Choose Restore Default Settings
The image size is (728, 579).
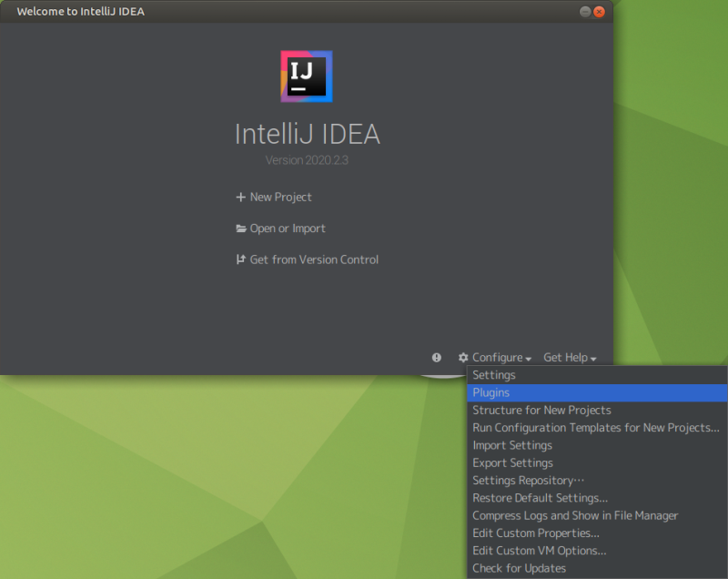(540, 498)
